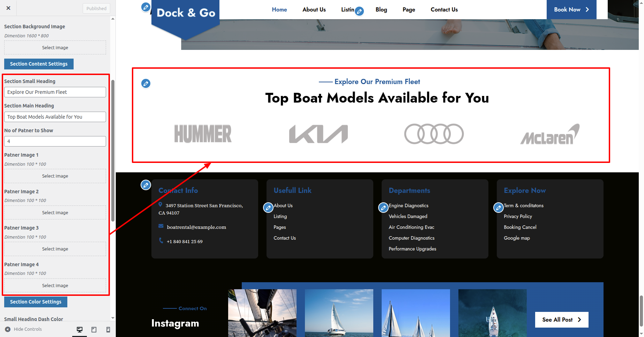This screenshot has width=644, height=337.
Task: Click the pencil edit icon beside the Dock & Go logo
Action: (146, 7)
